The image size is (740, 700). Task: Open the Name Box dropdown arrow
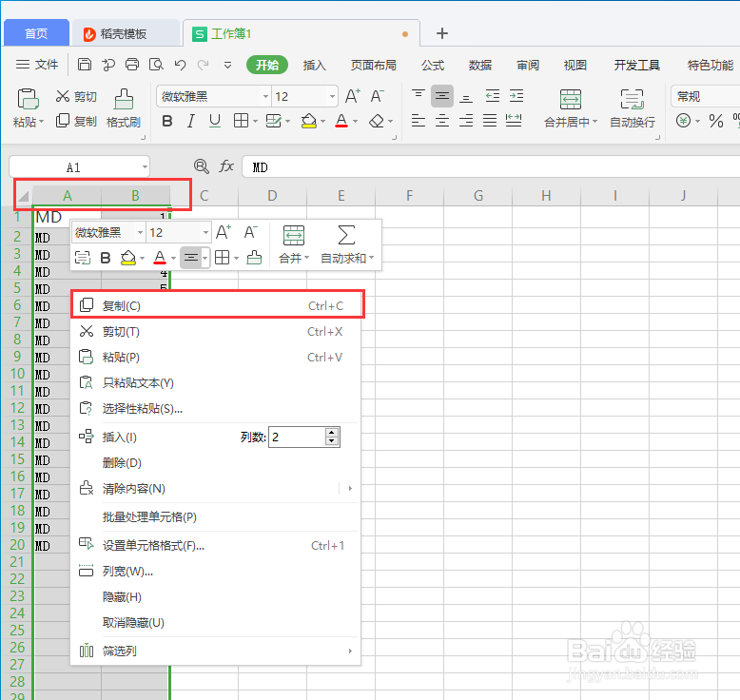pyautogui.click(x=145, y=167)
